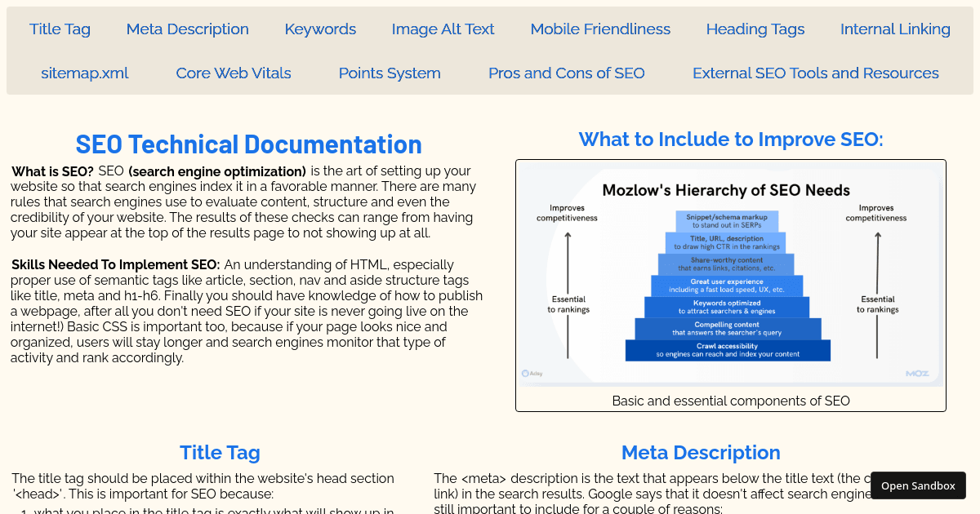Click the Title Tag section heading
Image resolution: width=980 pixels, height=514 pixels.
tap(220, 452)
